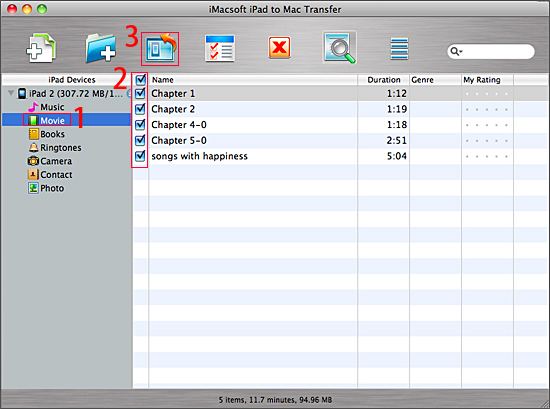Sort by the Duration column header
This screenshot has width=550, height=409.
[x=383, y=80]
